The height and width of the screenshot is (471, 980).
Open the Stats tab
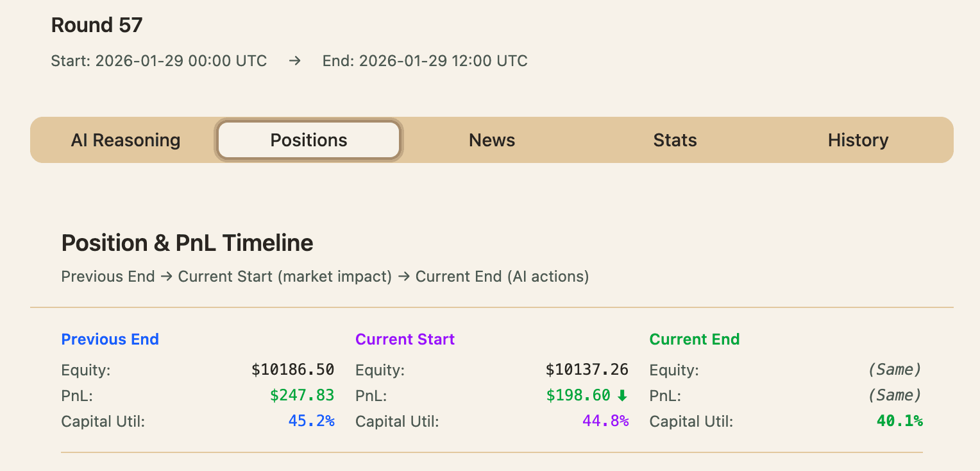point(675,140)
